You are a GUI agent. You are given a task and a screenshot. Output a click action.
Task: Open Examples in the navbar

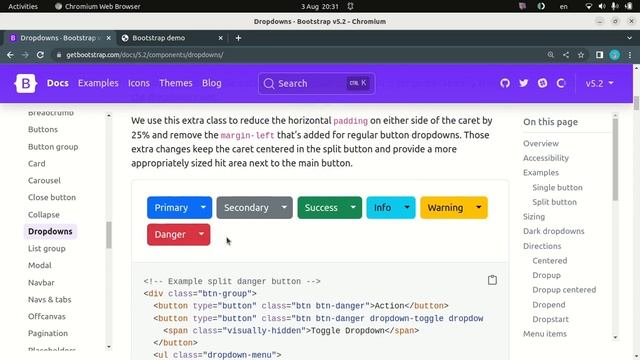click(98, 83)
